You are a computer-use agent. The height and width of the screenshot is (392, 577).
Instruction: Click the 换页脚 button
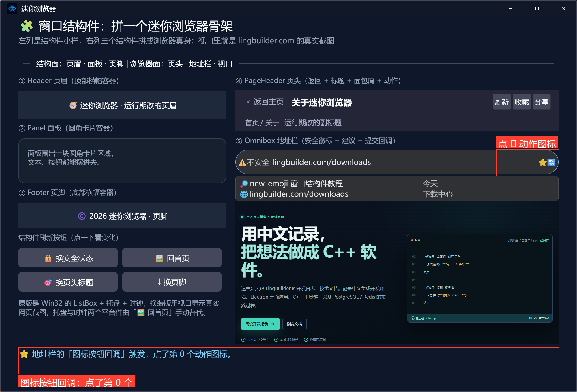[x=172, y=282]
